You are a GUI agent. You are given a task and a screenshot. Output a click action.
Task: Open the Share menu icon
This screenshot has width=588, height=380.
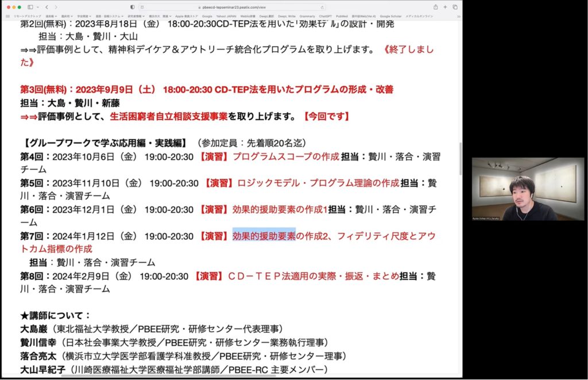[435, 7]
